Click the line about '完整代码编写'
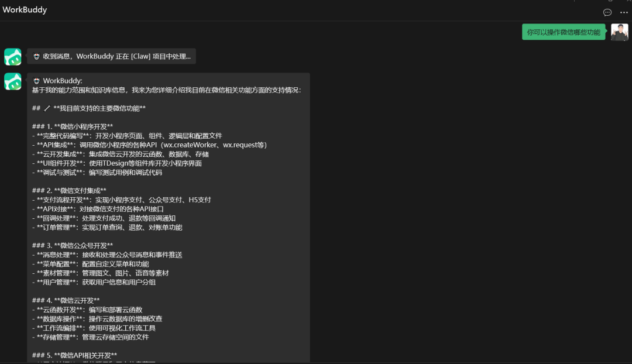Image resolution: width=632 pixels, height=364 pixels. pyautogui.click(x=127, y=136)
